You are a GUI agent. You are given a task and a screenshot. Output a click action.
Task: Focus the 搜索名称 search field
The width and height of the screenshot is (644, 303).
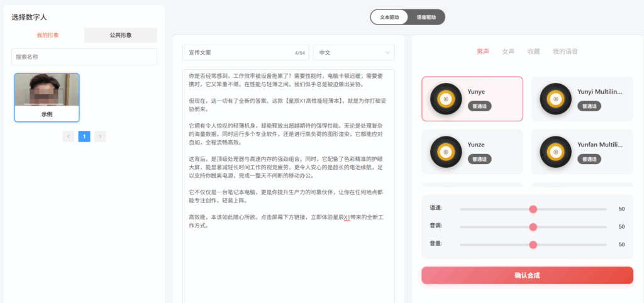tap(84, 57)
